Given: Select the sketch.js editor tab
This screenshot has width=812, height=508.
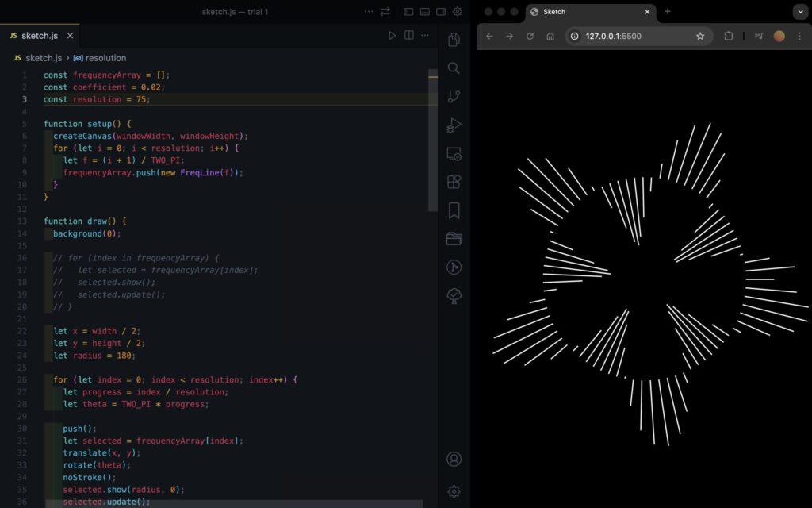Looking at the screenshot, I should click(x=39, y=36).
